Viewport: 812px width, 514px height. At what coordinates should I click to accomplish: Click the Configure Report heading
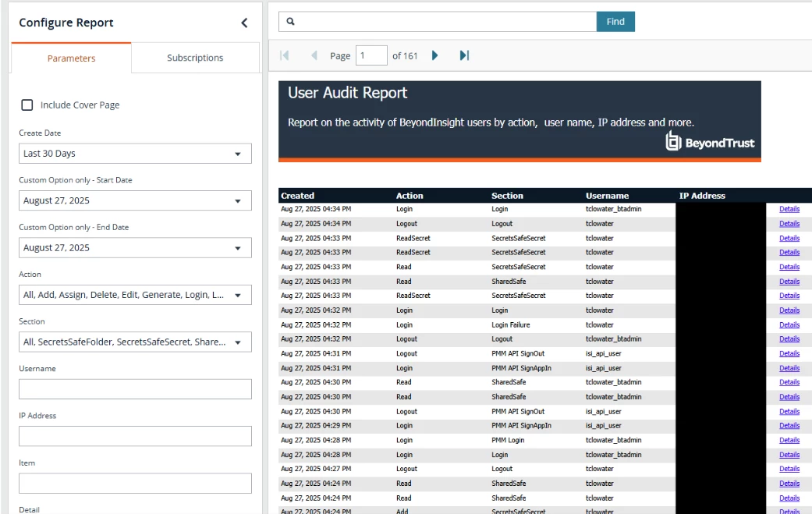(66, 23)
